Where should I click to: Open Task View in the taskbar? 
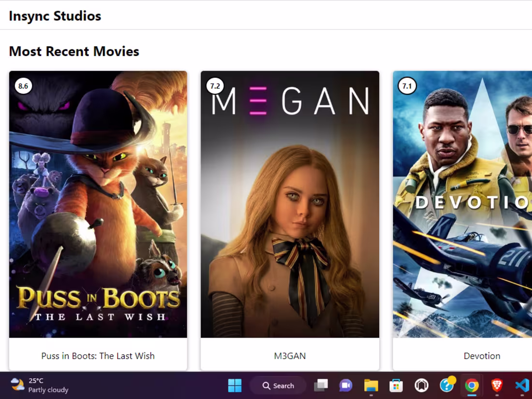pyautogui.click(x=321, y=385)
